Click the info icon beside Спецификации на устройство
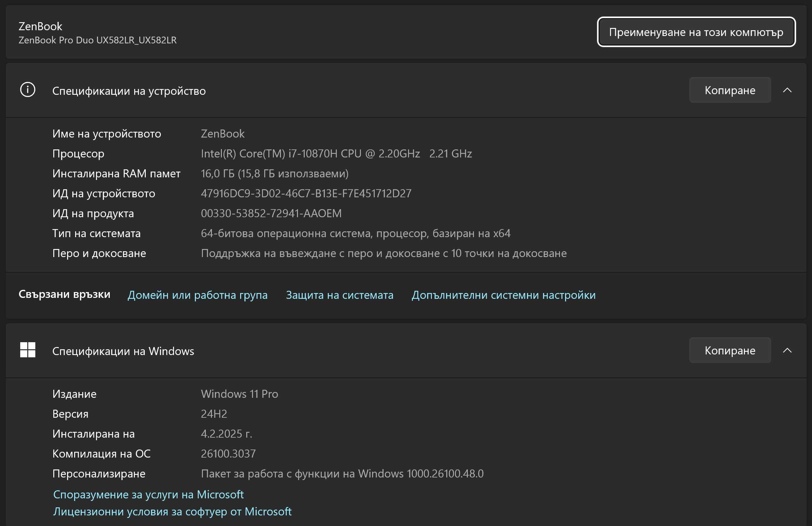 (28, 90)
